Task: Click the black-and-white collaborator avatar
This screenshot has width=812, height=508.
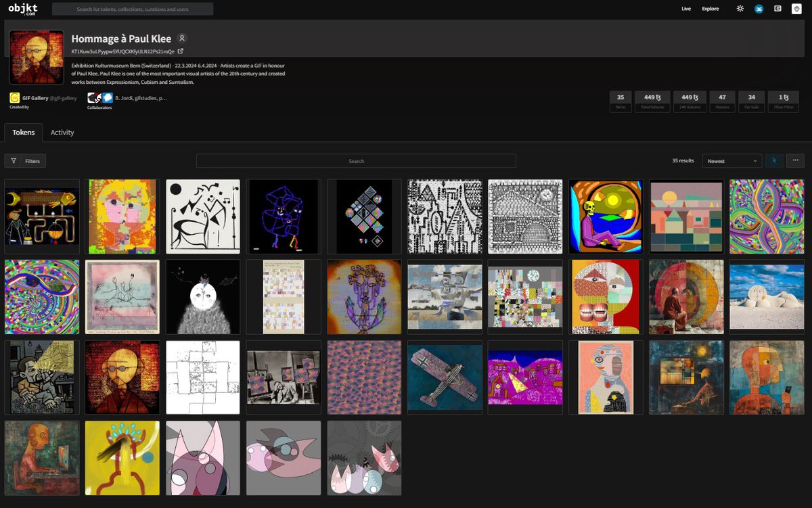Action: [x=93, y=98]
